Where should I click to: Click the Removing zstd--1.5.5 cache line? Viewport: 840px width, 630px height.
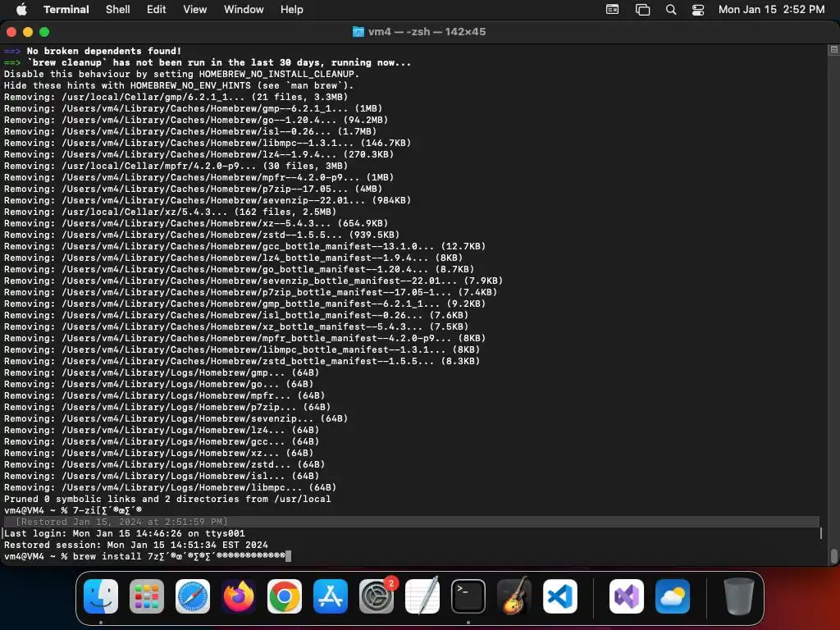coord(202,235)
